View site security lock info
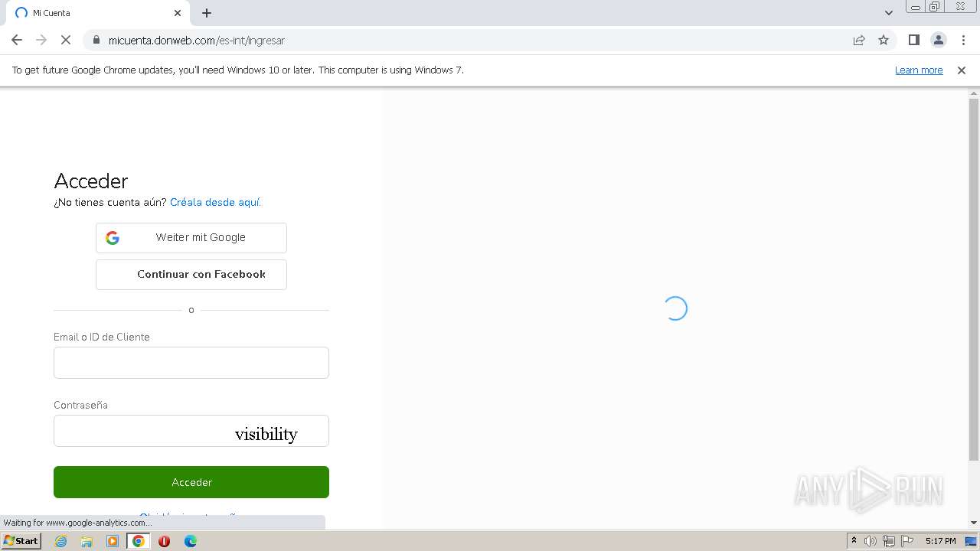 pos(96,40)
